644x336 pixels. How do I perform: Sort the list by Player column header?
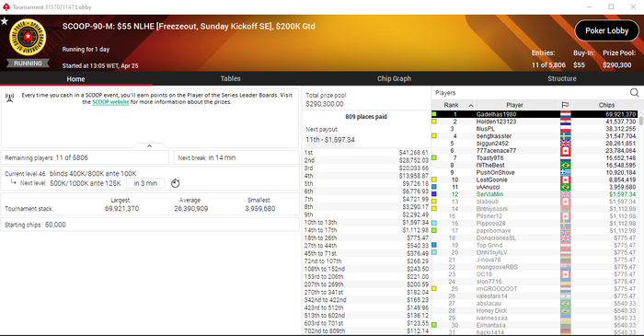[514, 105]
